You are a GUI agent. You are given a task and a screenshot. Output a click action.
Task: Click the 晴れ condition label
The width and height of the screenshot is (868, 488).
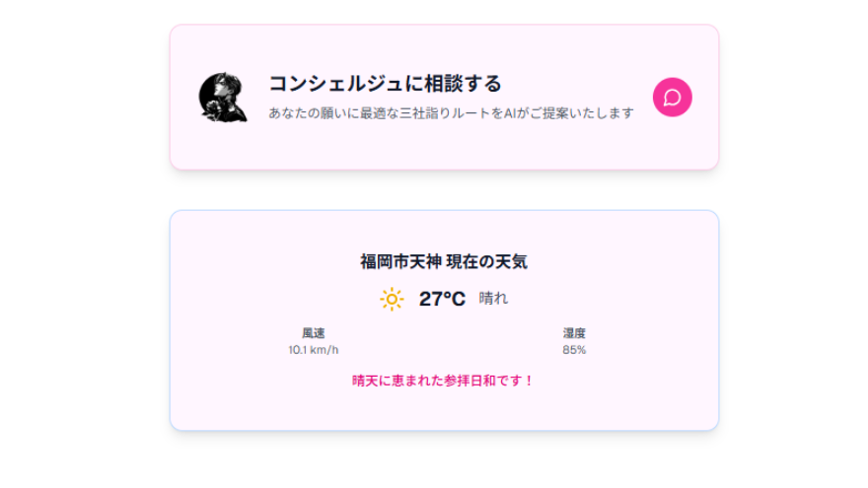pos(492,299)
